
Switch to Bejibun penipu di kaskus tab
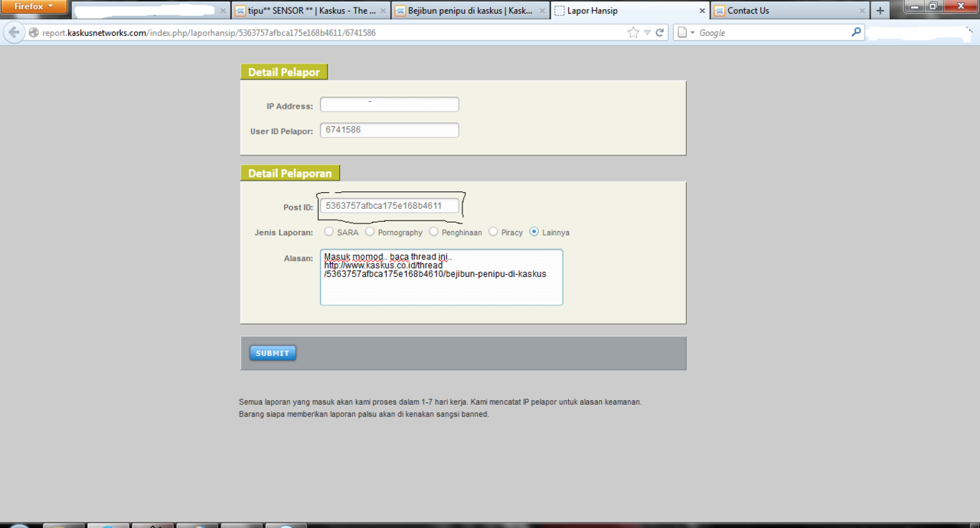pos(470,11)
